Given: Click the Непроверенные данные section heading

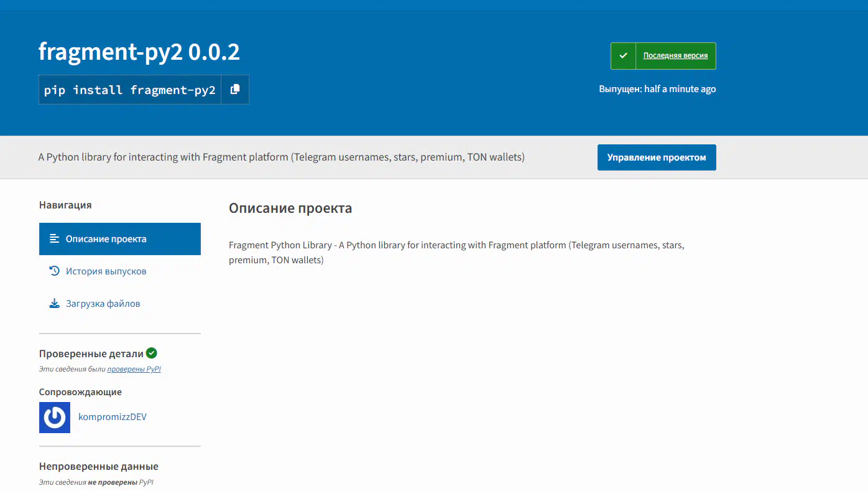Looking at the screenshot, I should [98, 466].
